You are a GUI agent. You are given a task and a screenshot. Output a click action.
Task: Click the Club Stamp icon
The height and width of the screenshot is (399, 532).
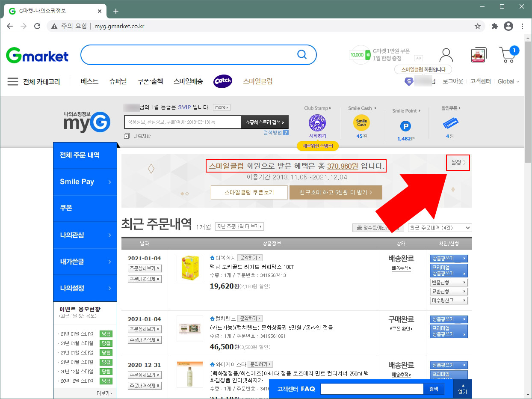(x=317, y=123)
